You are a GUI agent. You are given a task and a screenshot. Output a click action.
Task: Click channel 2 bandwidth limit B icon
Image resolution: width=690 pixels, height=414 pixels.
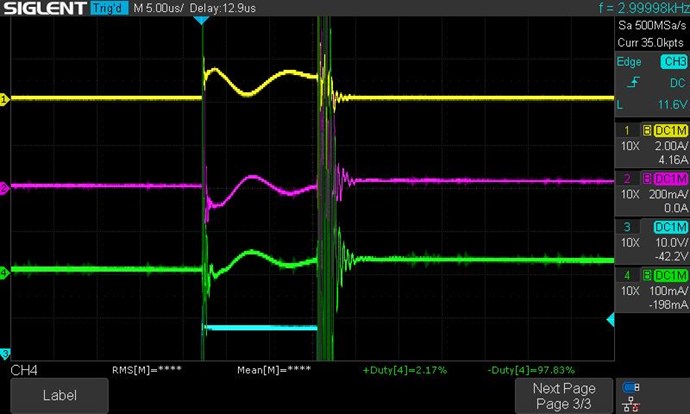pos(647,179)
